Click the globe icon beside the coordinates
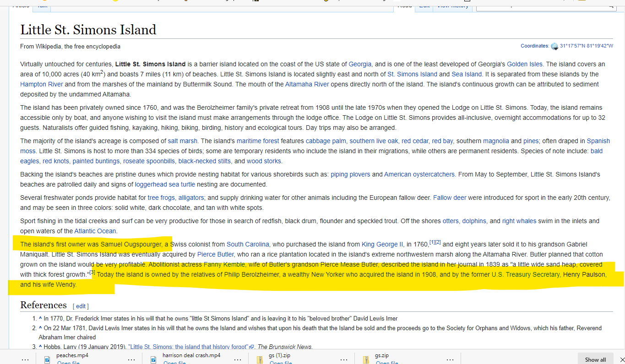Screen dimensions: 625x364 point(554,46)
